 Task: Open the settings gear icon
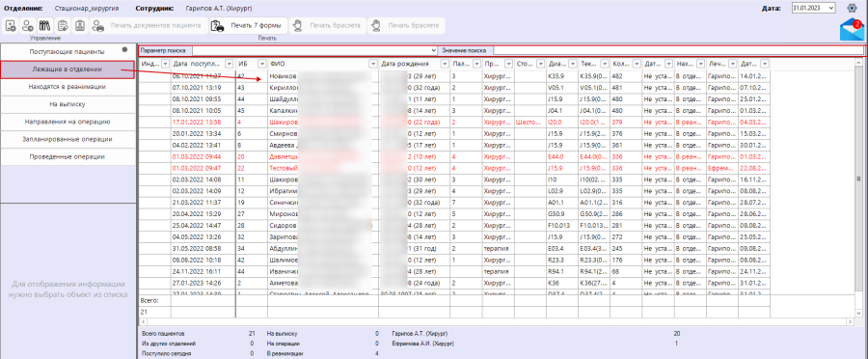pyautogui.click(x=852, y=9)
